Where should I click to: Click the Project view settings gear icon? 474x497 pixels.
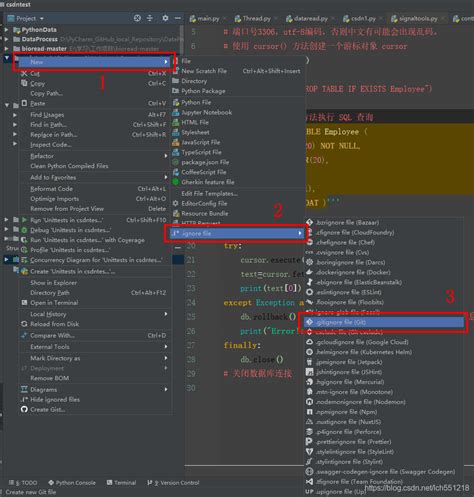tap(165, 18)
